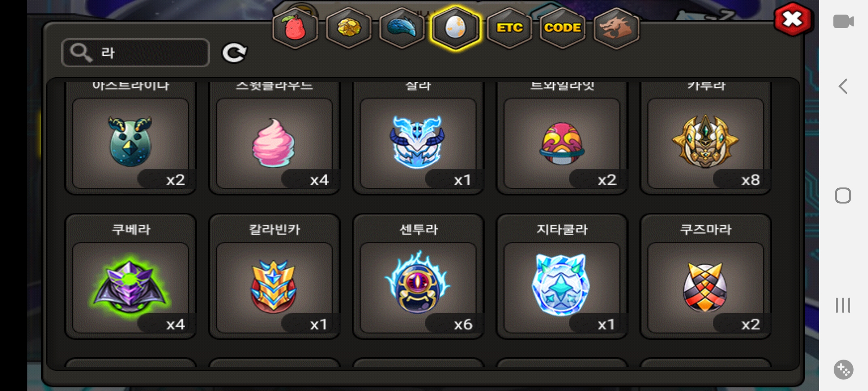Select the brown dragon head tab

[616, 28]
